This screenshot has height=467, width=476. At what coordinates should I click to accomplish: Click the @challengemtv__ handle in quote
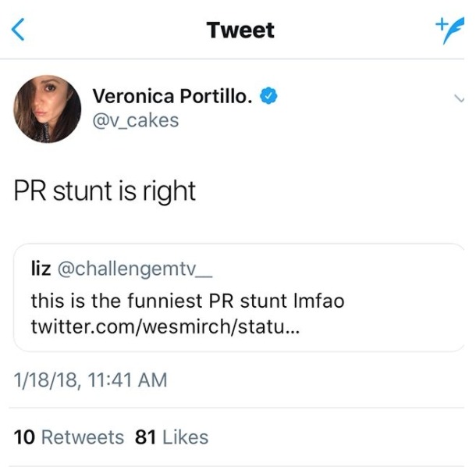click(x=135, y=269)
